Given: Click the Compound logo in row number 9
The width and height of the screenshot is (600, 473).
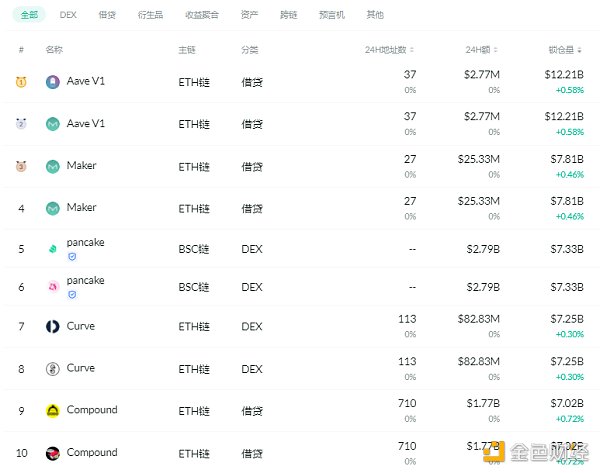Looking at the screenshot, I should pyautogui.click(x=53, y=410).
